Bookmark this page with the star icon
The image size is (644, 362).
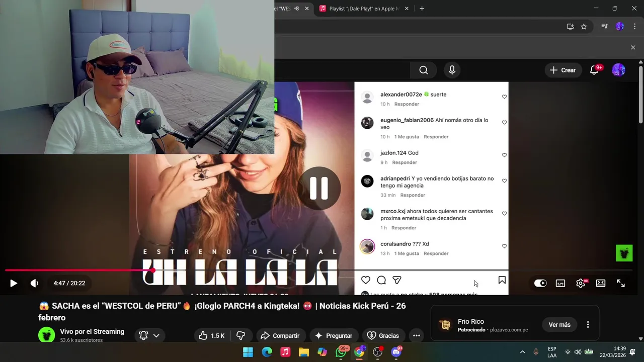click(x=584, y=27)
